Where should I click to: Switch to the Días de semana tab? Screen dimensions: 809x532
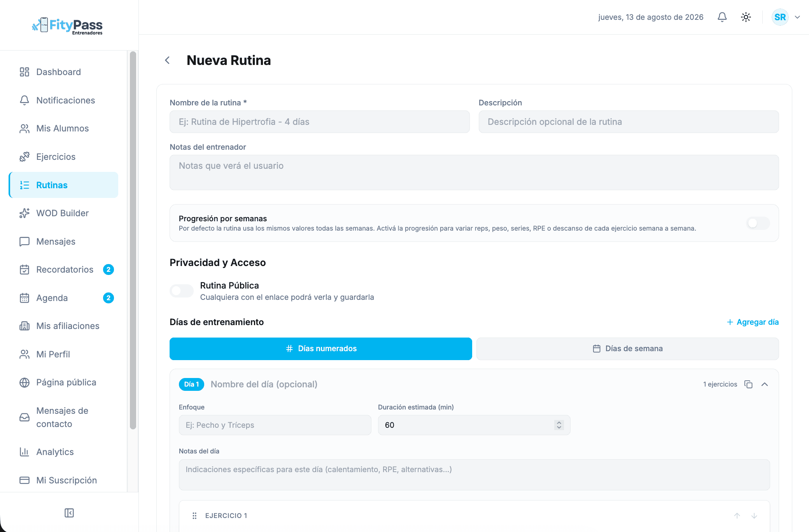pos(628,349)
